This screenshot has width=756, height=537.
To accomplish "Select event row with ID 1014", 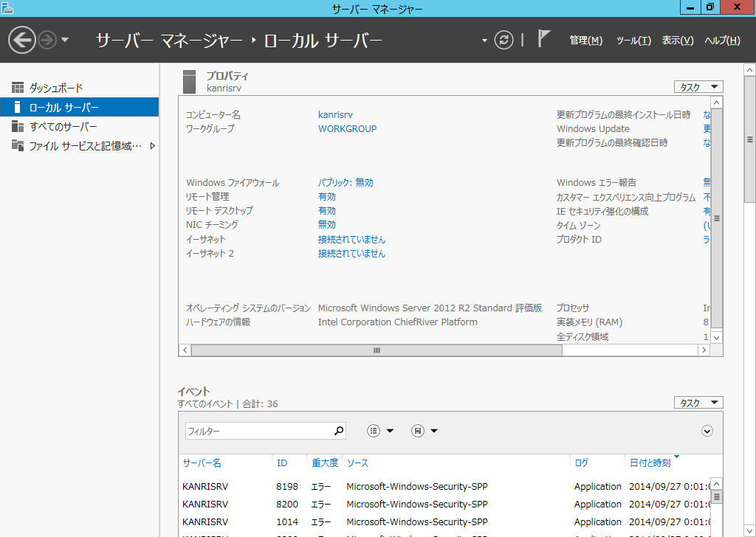I will 446,522.
